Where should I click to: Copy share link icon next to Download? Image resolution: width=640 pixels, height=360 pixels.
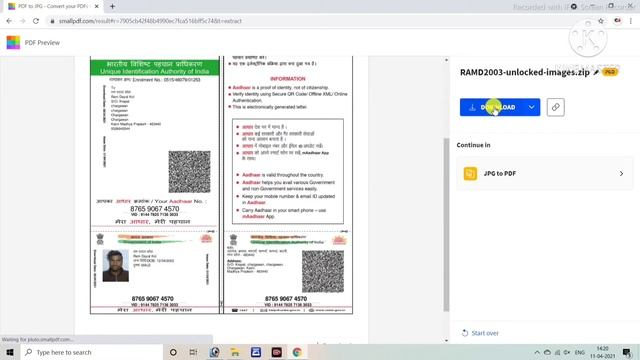pos(556,107)
